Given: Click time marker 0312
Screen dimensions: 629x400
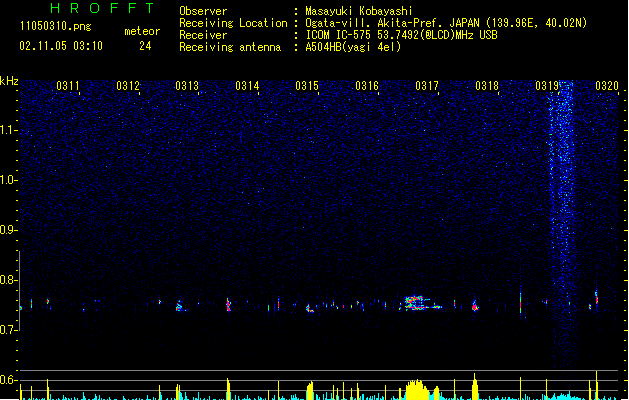Looking at the screenshot, I should 128,86.
